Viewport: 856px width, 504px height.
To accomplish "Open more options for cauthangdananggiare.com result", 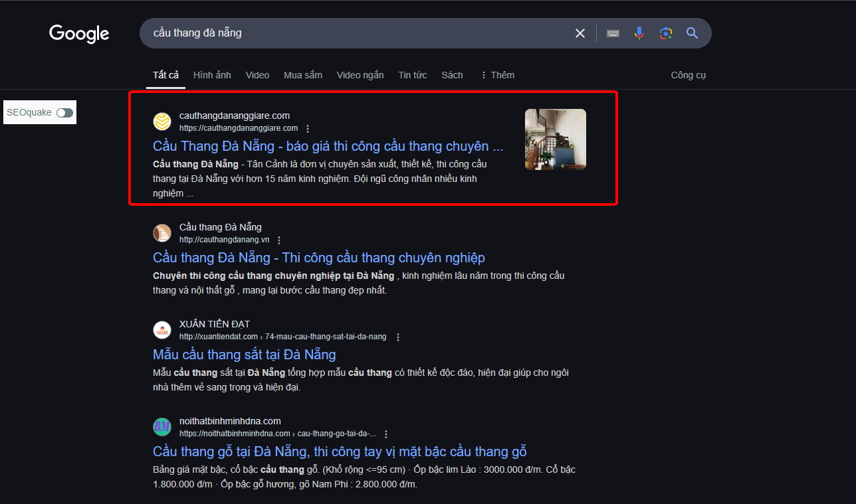I will click(x=308, y=129).
